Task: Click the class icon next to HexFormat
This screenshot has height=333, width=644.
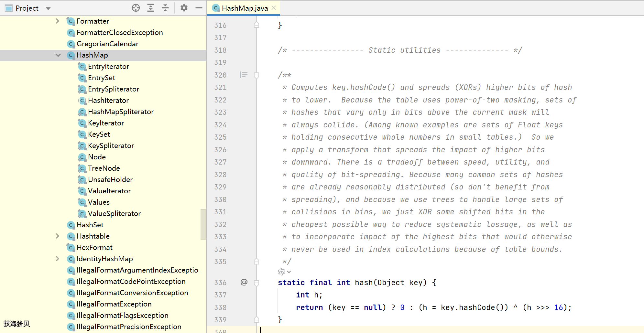Action: [x=71, y=247]
